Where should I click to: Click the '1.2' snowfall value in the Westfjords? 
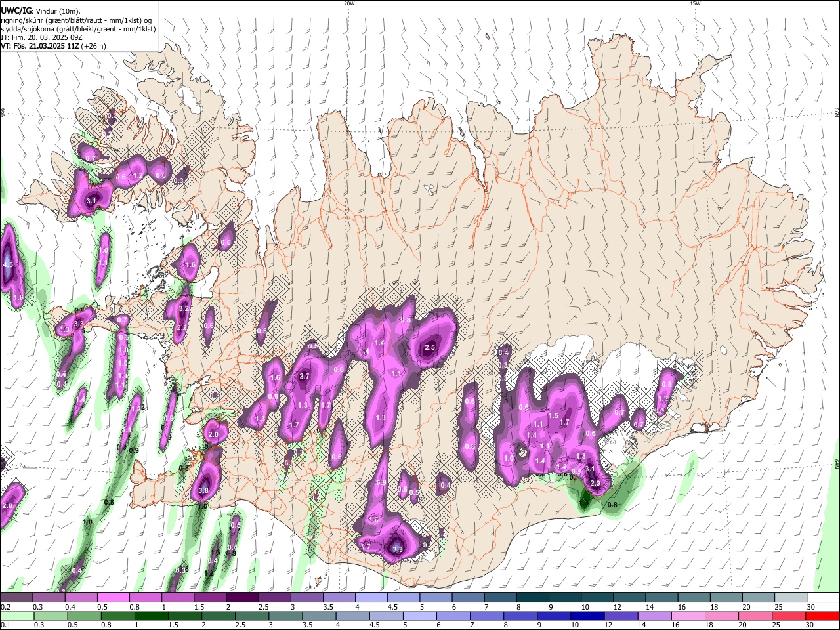(138, 176)
